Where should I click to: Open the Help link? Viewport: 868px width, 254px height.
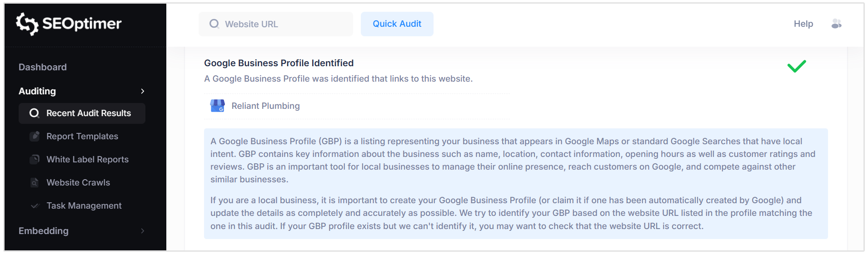803,24
